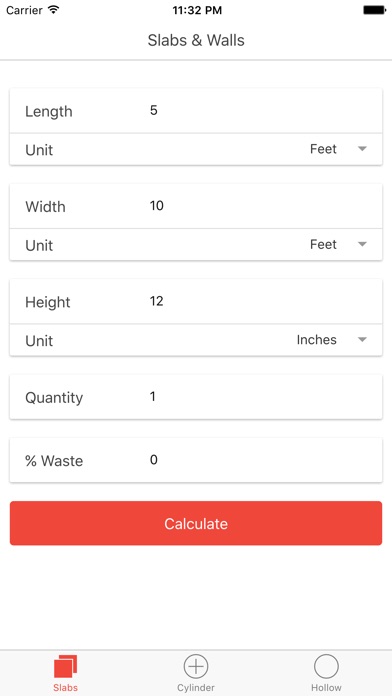
Task: Switch to the Hollow circle icon
Action: click(x=326, y=667)
